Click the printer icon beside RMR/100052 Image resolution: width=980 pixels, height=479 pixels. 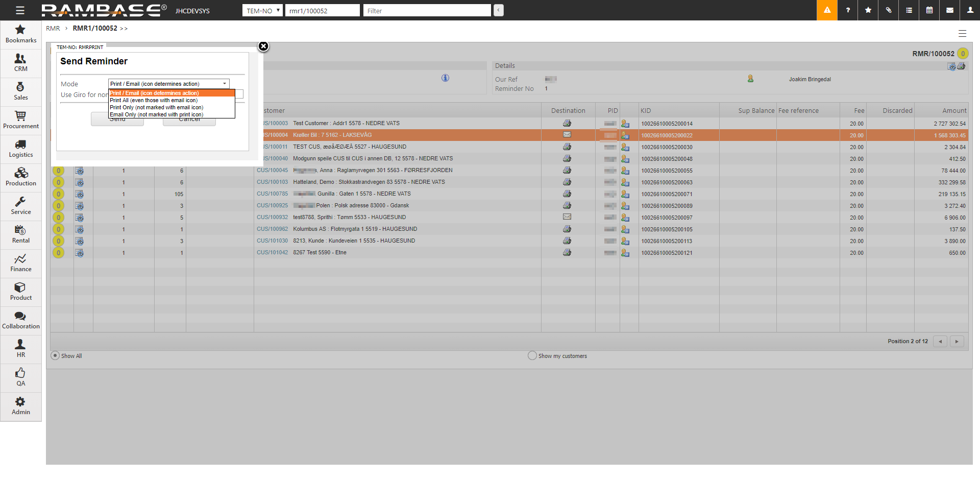961,66
